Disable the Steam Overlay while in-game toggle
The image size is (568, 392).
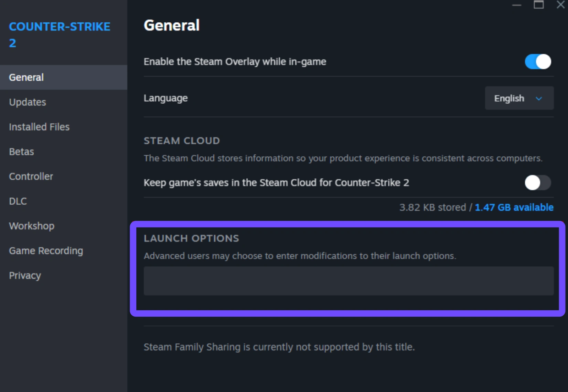[x=538, y=62]
